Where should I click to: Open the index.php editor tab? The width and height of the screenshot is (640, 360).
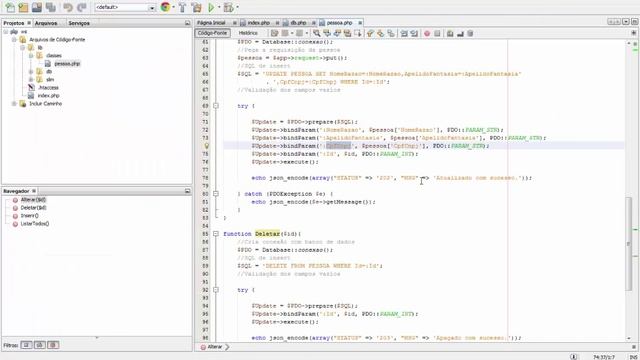(258, 23)
